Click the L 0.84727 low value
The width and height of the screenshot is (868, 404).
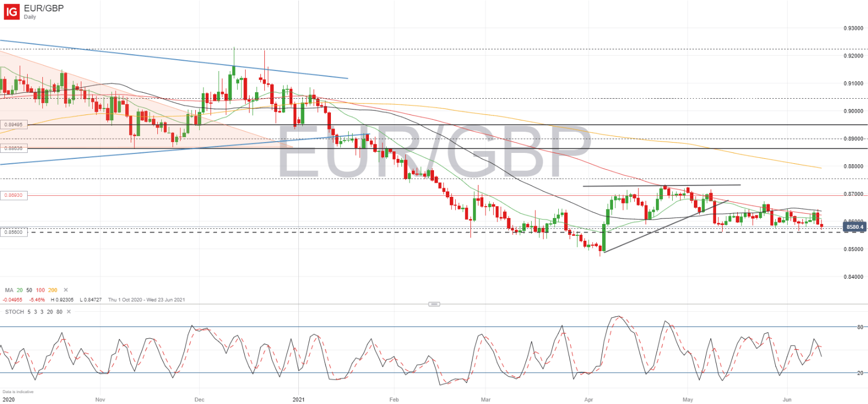(91, 300)
